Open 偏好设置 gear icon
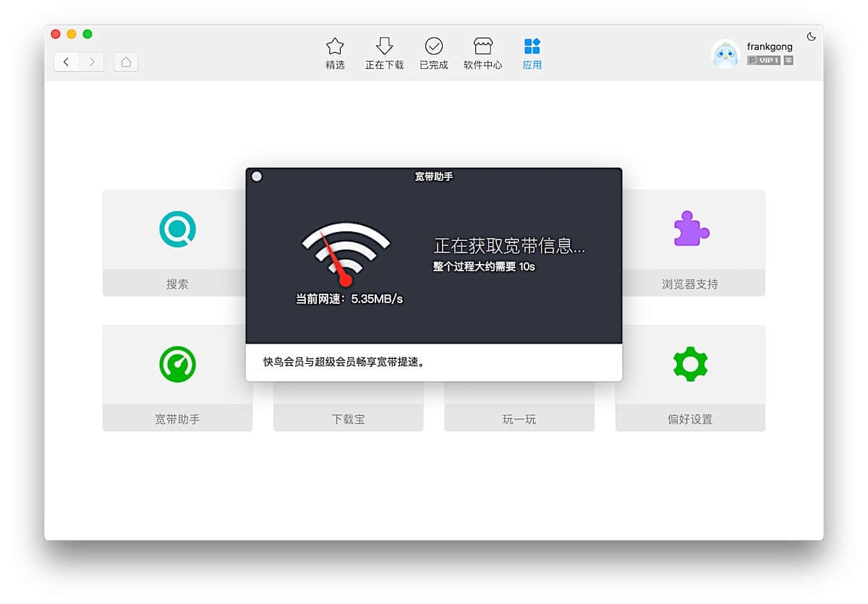The height and width of the screenshot is (604, 868). (690, 364)
